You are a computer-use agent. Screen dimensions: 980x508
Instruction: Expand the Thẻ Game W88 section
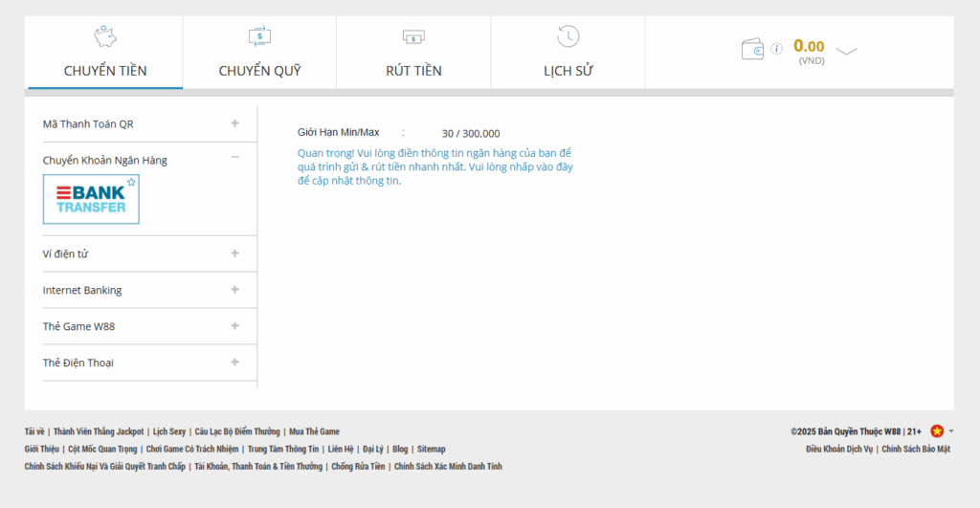tap(234, 326)
